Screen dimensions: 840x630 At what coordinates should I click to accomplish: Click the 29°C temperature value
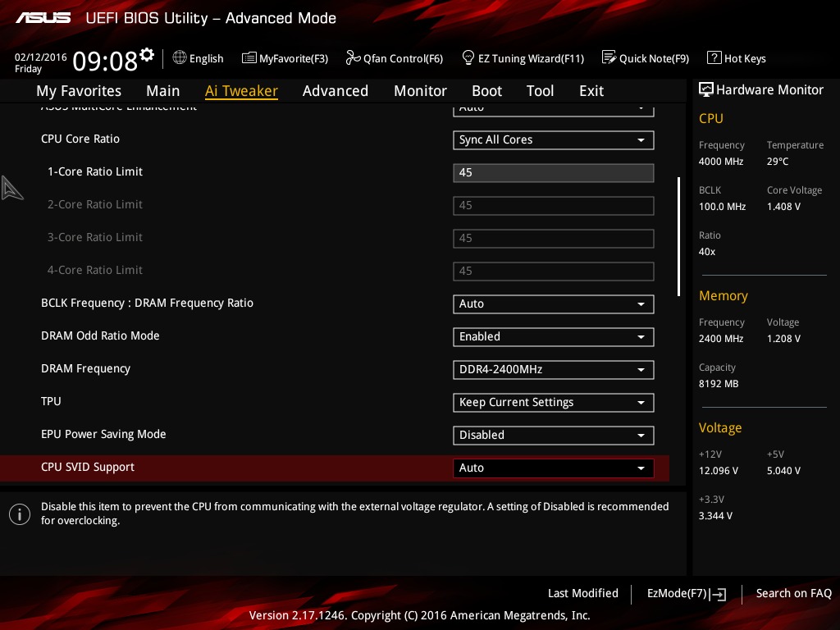(778, 162)
